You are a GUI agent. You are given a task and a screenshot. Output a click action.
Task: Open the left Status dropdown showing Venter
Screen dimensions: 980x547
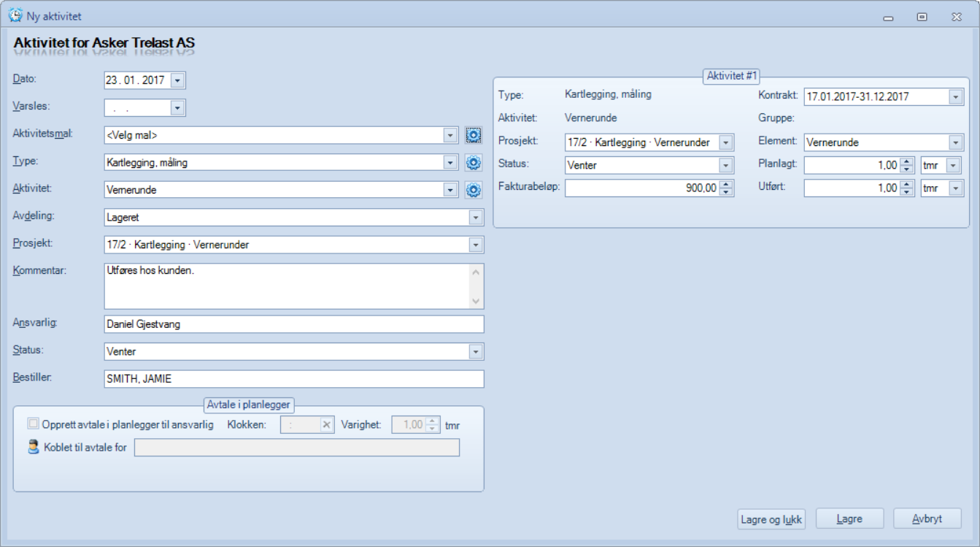pyautogui.click(x=476, y=351)
